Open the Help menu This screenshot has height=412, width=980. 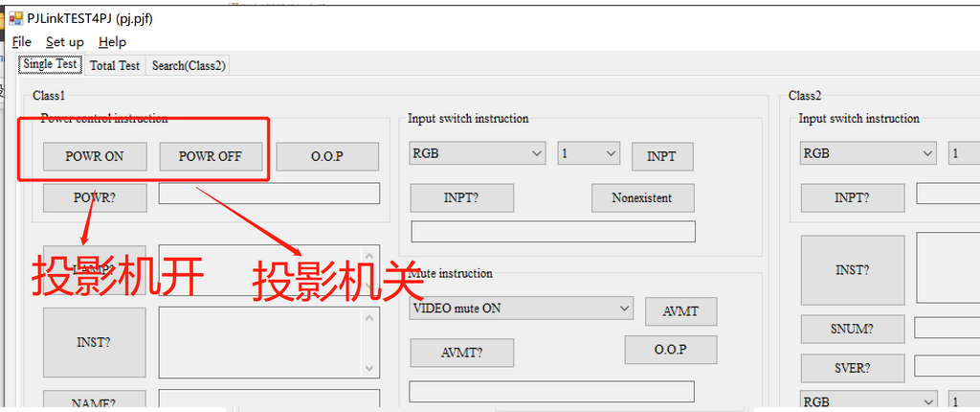coord(113,42)
